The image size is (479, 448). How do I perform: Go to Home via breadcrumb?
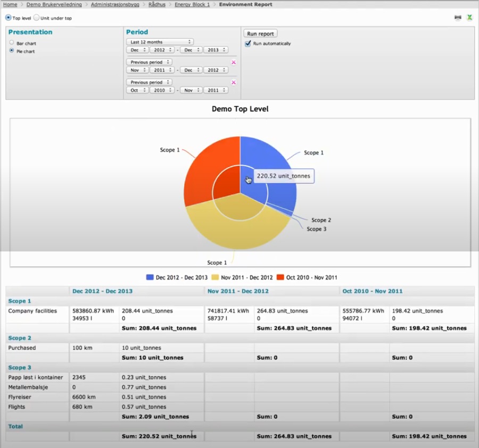10,4
